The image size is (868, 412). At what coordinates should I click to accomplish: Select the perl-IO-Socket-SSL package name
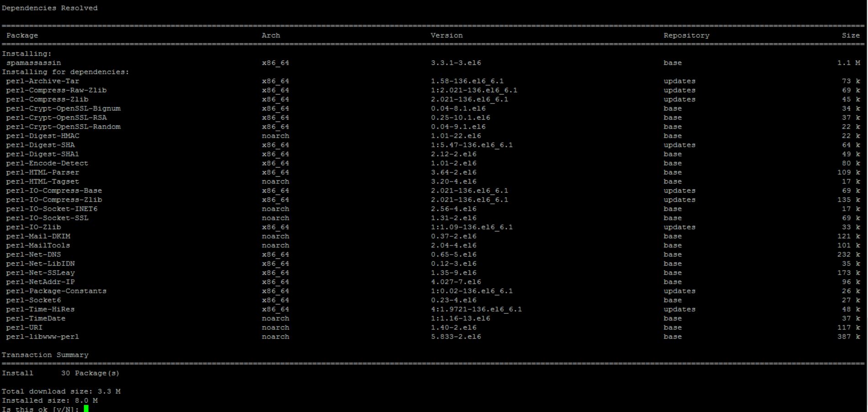(x=47, y=218)
